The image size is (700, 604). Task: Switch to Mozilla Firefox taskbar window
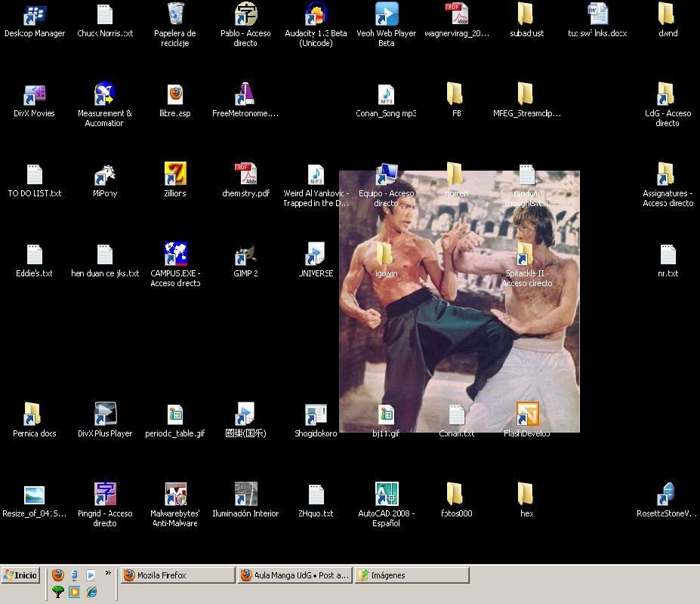(x=177, y=575)
